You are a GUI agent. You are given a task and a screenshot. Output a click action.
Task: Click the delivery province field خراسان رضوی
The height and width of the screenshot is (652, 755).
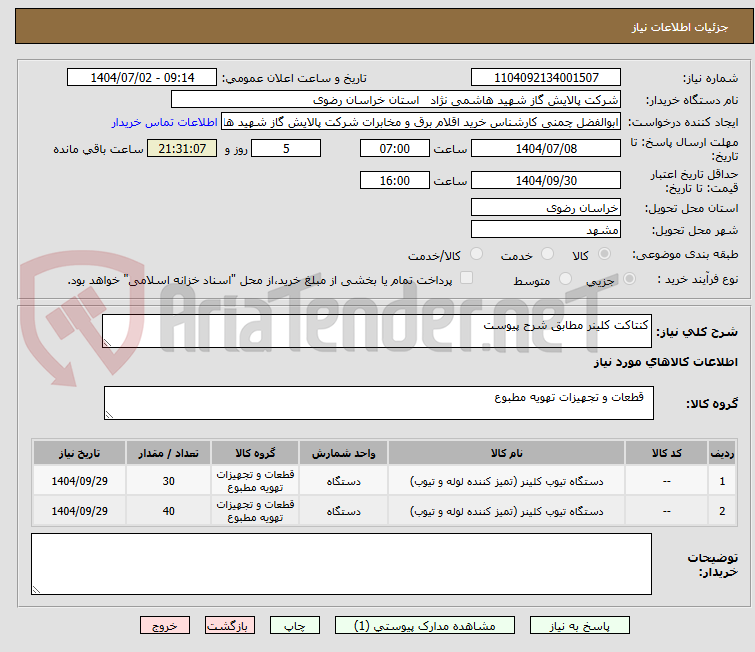point(546,208)
